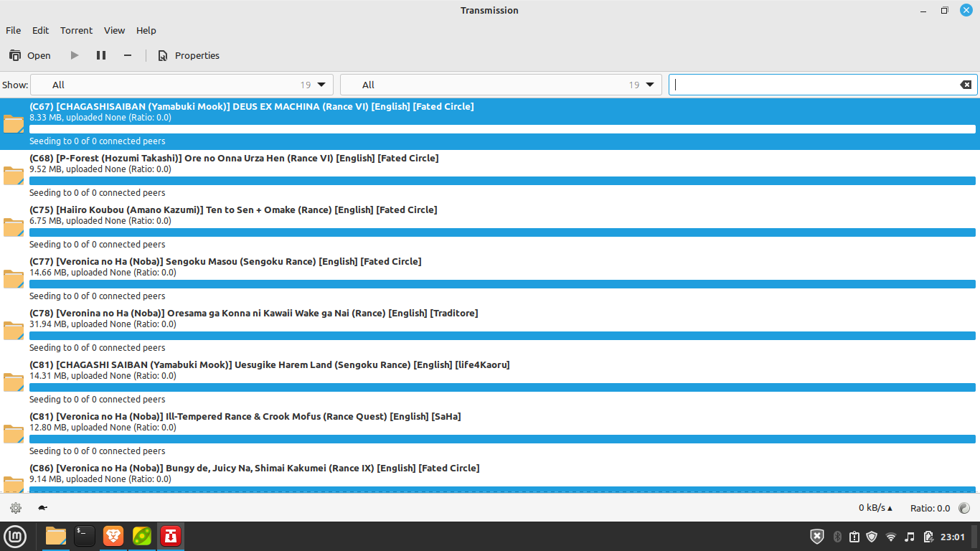This screenshot has height=551, width=980.
Task: Click folder icon of Uesugike Harem Land torrent
Action: (14, 382)
